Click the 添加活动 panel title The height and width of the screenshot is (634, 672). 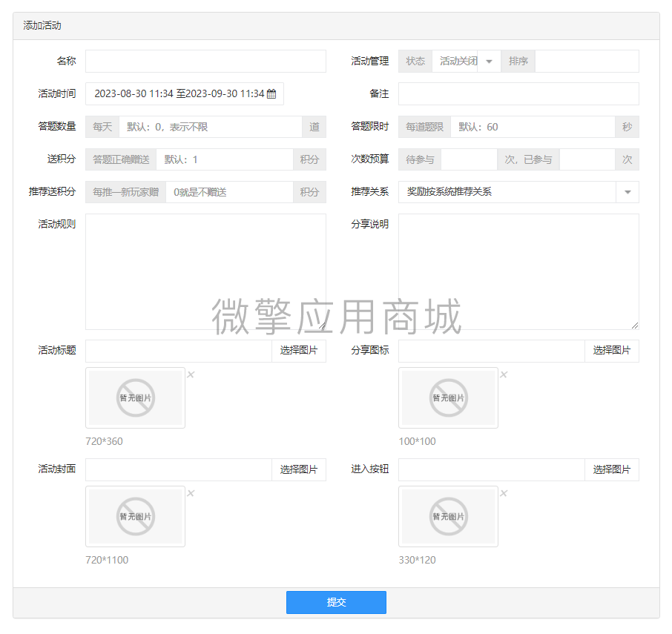[42, 26]
